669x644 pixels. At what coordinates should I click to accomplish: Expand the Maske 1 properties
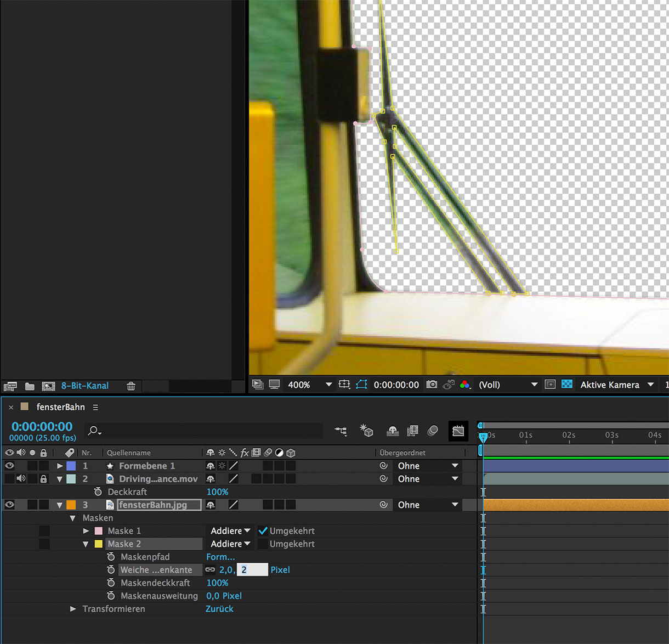86,531
